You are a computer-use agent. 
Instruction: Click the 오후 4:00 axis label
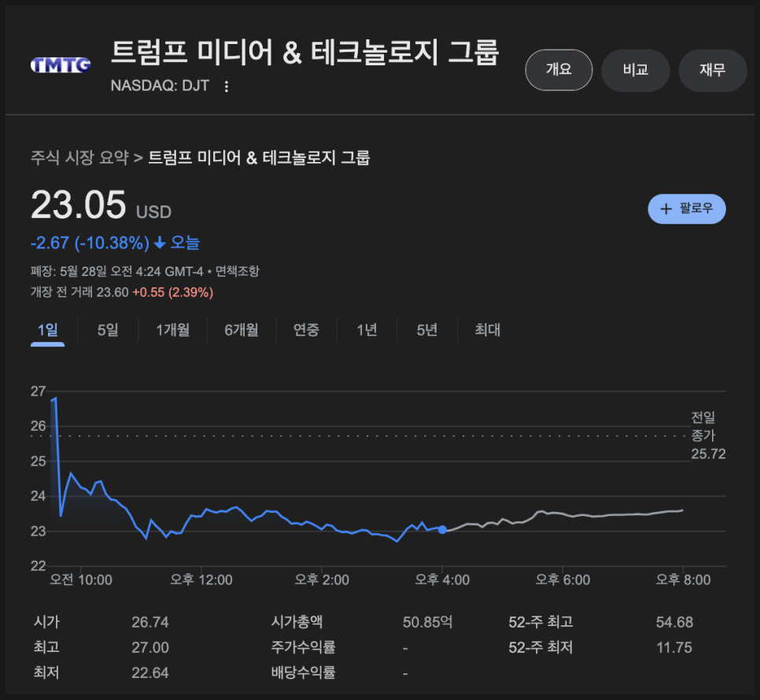pos(442,580)
